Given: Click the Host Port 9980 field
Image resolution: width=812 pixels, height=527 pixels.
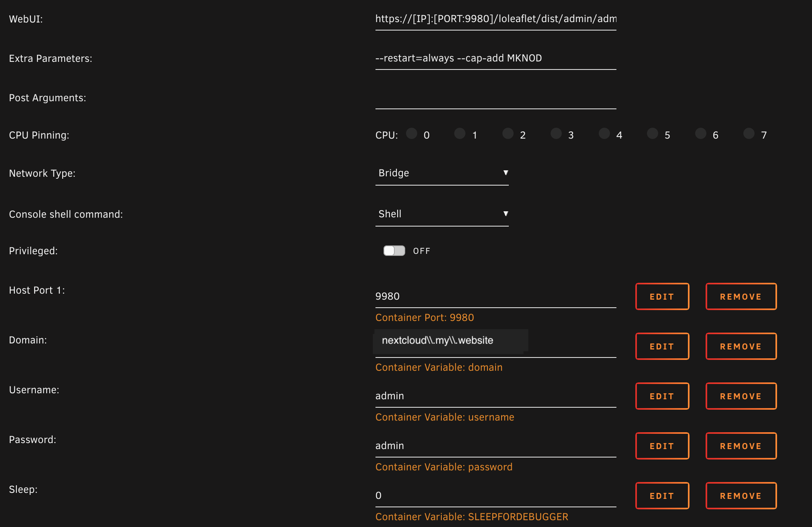Looking at the screenshot, I should (496, 296).
